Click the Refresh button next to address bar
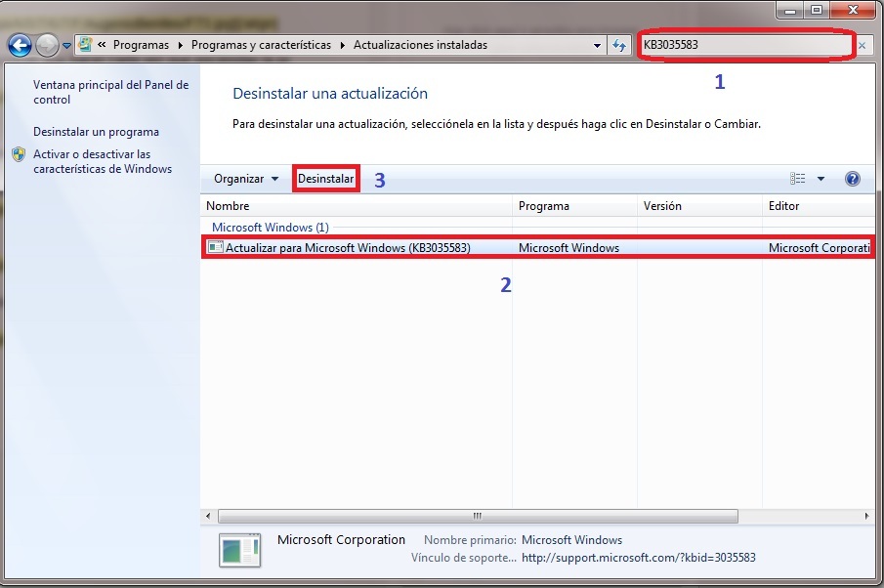The width and height of the screenshot is (884, 588). (619, 45)
